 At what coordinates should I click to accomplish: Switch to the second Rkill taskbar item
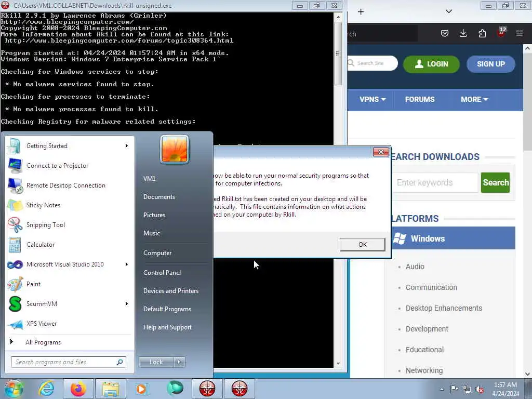click(240, 389)
